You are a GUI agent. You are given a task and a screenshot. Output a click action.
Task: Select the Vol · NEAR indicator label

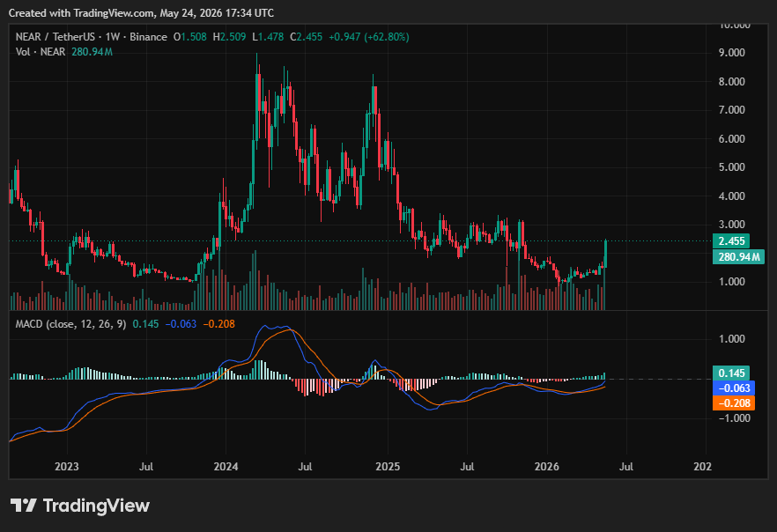coord(41,51)
